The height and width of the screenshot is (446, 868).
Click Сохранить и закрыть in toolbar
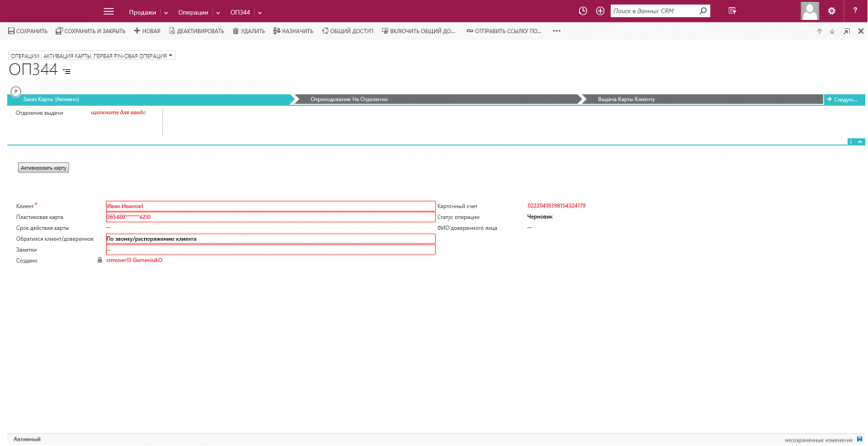coord(90,31)
